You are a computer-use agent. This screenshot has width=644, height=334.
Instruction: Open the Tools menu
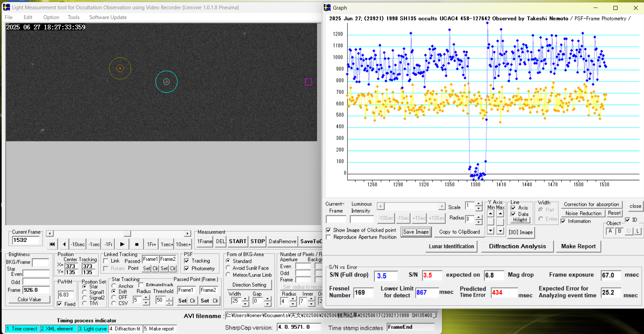coord(74,17)
